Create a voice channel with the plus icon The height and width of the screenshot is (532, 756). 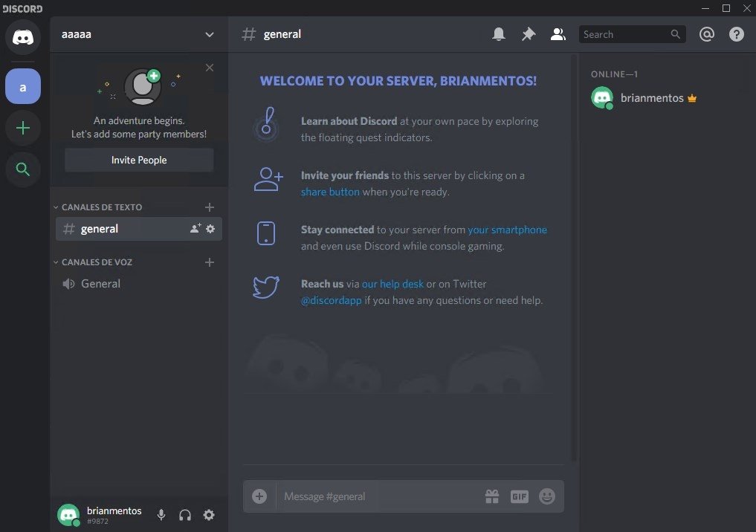(209, 262)
